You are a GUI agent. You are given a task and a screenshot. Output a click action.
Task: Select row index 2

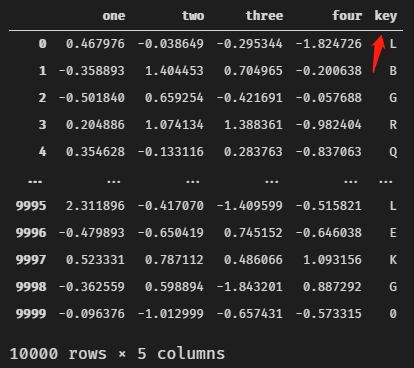click(x=42, y=98)
